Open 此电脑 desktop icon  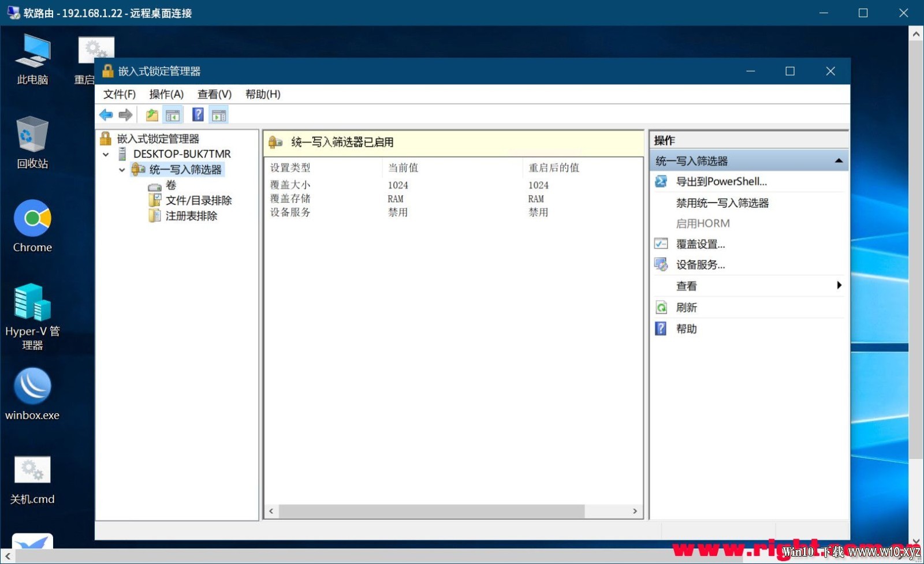32,59
